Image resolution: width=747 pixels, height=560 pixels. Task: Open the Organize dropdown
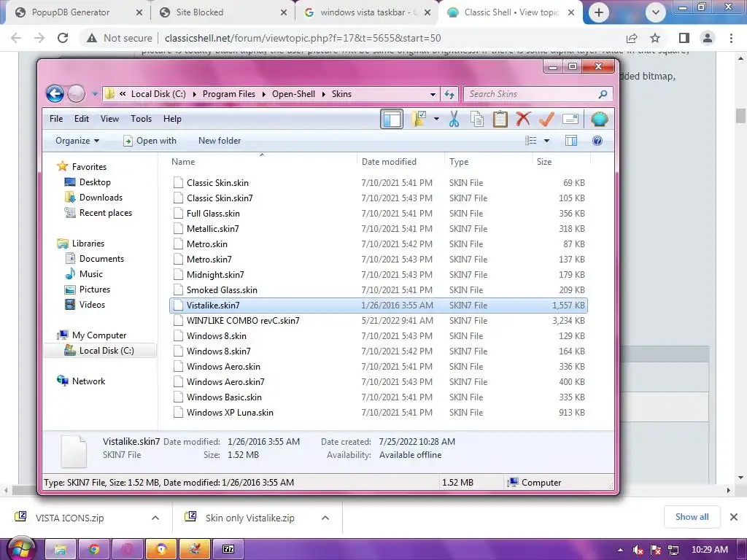coord(77,141)
